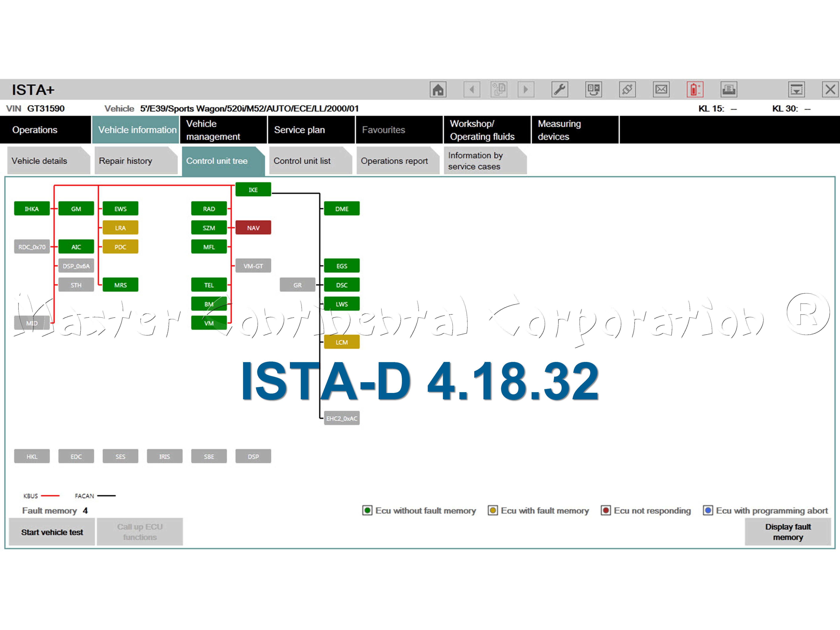Open Vehicle management tab
The height and width of the screenshot is (630, 840).
pos(223,130)
